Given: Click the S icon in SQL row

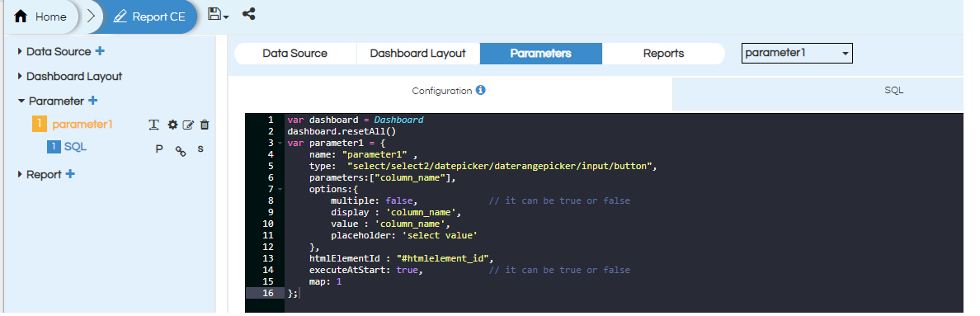Looking at the screenshot, I should 200,149.
